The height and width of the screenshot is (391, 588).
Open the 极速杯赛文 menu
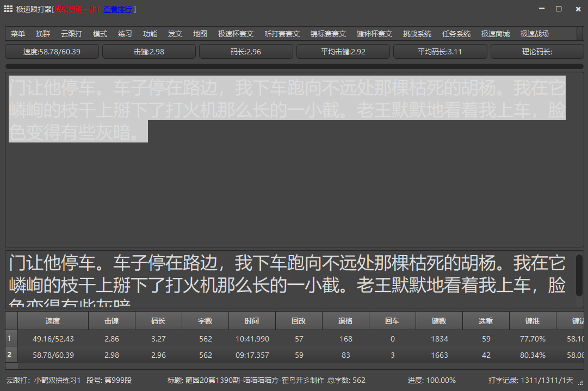[236, 34]
